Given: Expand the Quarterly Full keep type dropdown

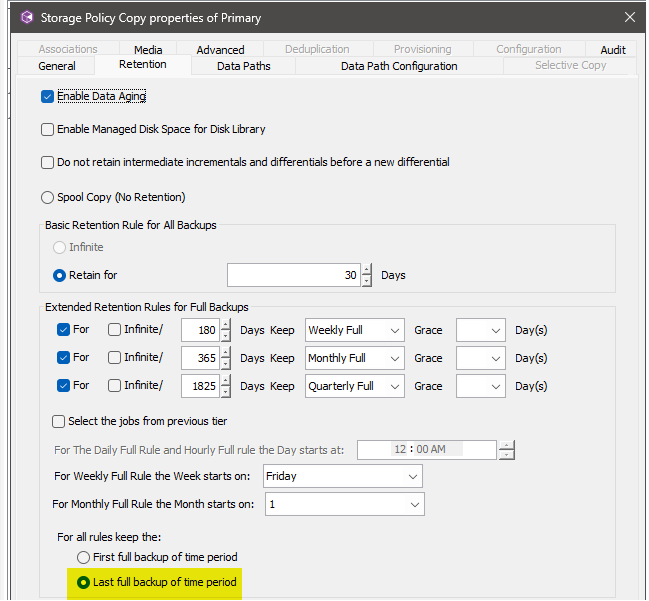Looking at the screenshot, I should pos(354,386).
